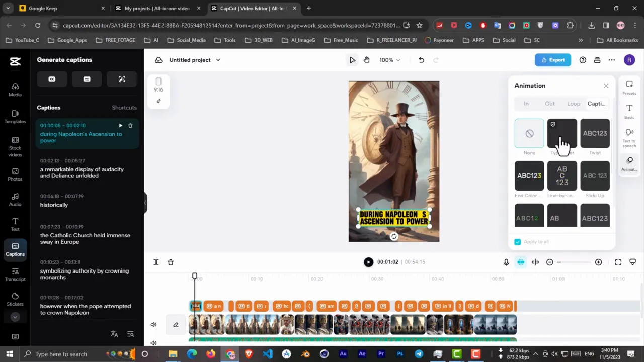
Task: Select None animation option
Action: [529, 134]
